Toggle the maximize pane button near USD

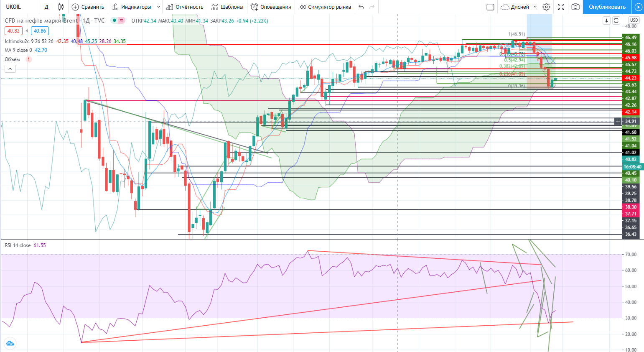point(616,20)
